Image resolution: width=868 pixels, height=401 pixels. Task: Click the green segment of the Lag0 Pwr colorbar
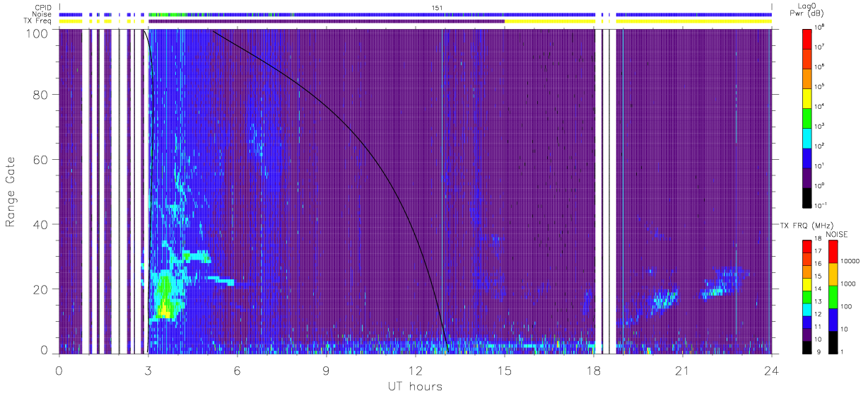point(807,117)
